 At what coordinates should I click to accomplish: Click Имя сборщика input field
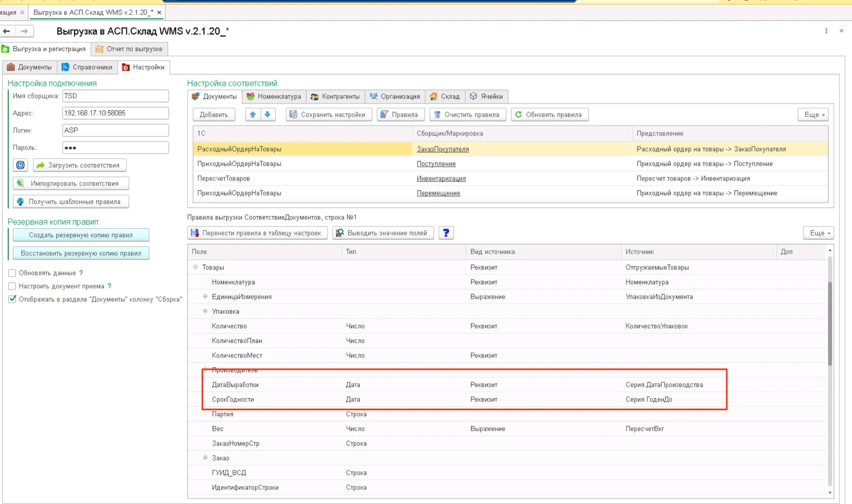coord(116,96)
